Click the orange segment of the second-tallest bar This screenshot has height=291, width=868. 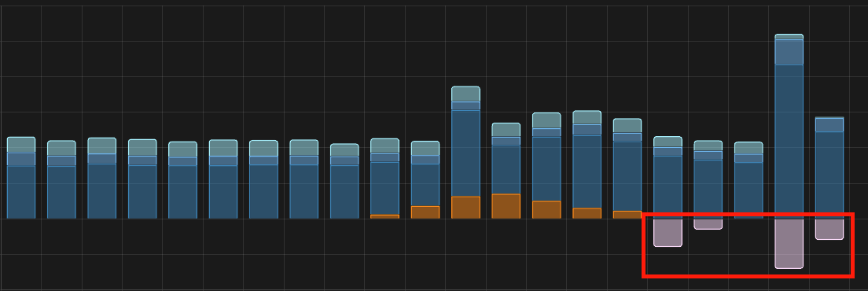[x=465, y=208]
